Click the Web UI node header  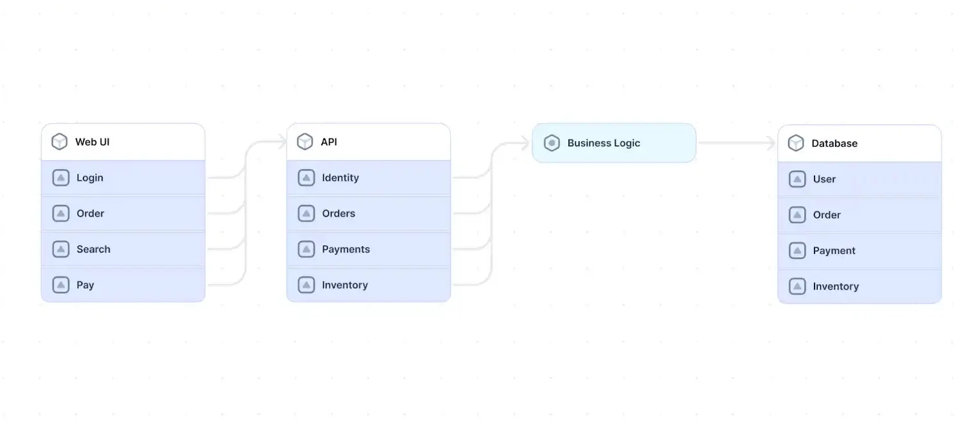coord(123,142)
